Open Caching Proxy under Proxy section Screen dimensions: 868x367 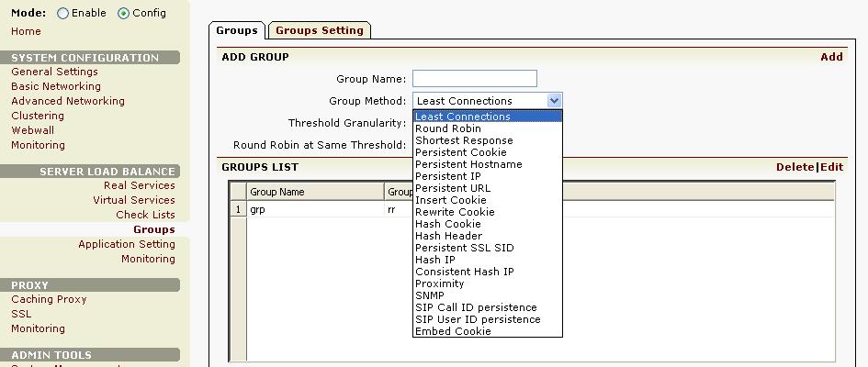pos(49,299)
